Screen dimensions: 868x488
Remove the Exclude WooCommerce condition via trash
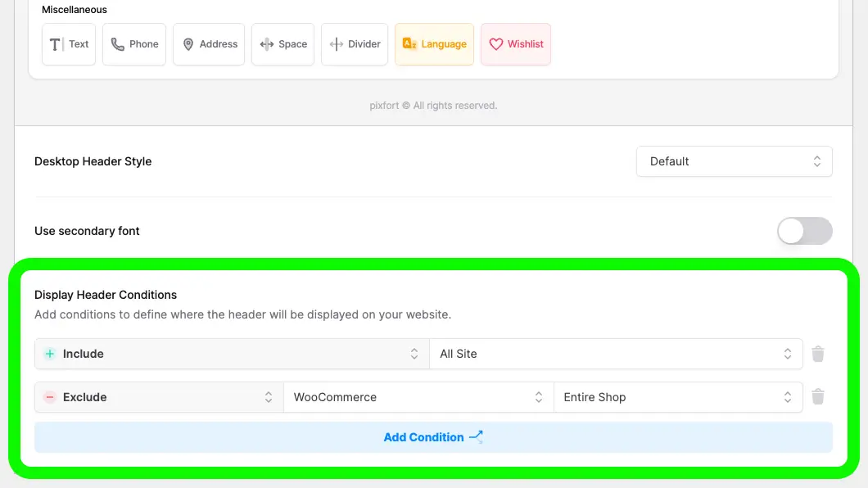tap(817, 397)
